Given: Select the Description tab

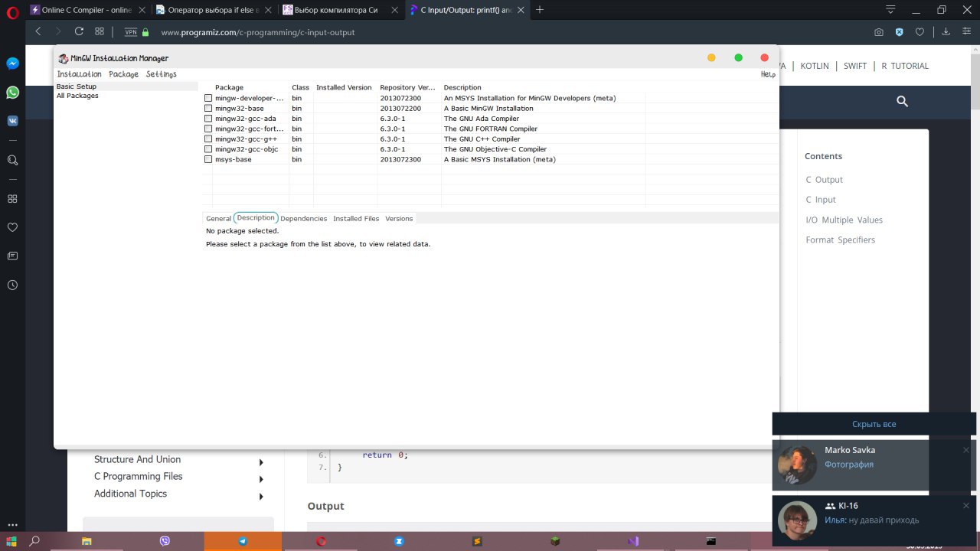Looking at the screenshot, I should point(256,218).
